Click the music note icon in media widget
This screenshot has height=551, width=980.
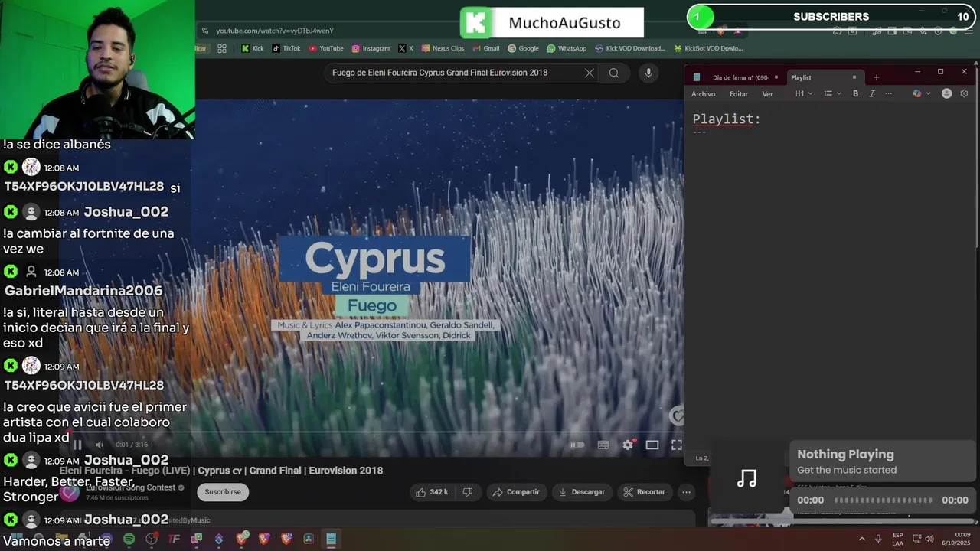(746, 479)
